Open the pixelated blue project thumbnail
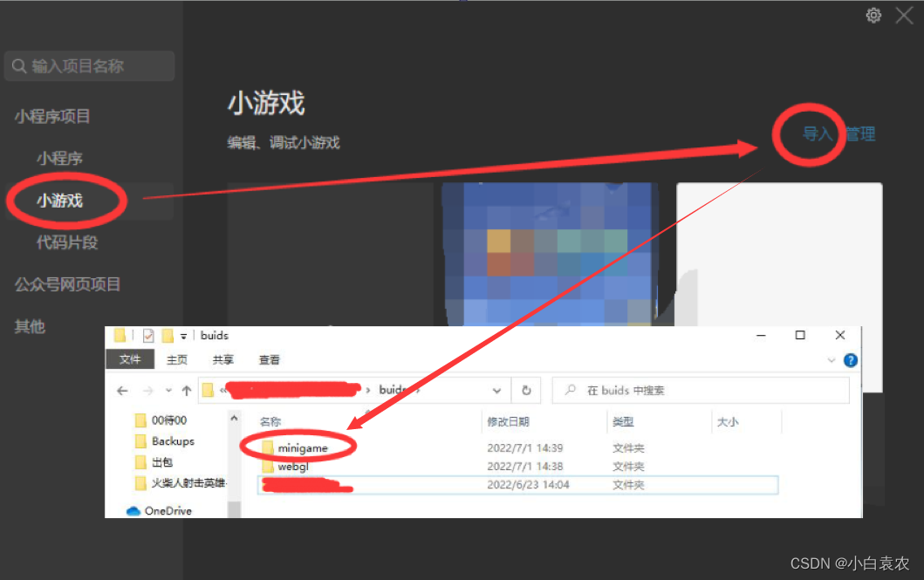The height and width of the screenshot is (580, 924). point(550,255)
